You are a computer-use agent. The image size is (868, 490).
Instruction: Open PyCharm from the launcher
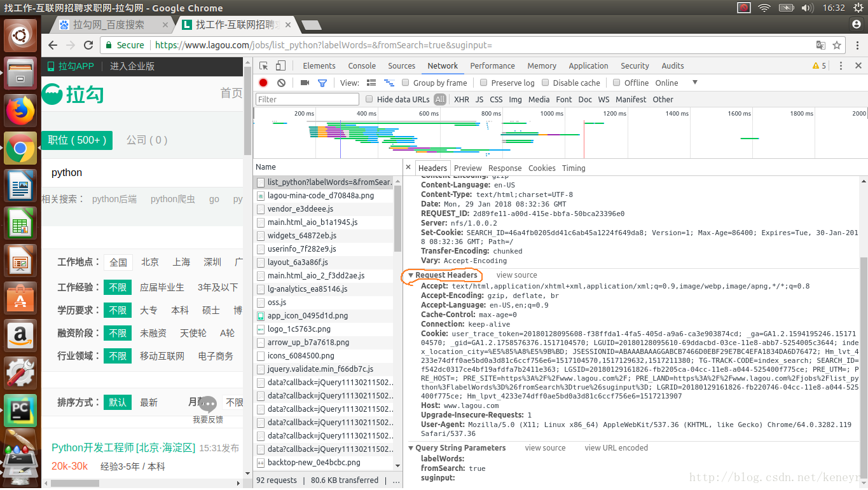pos(20,411)
